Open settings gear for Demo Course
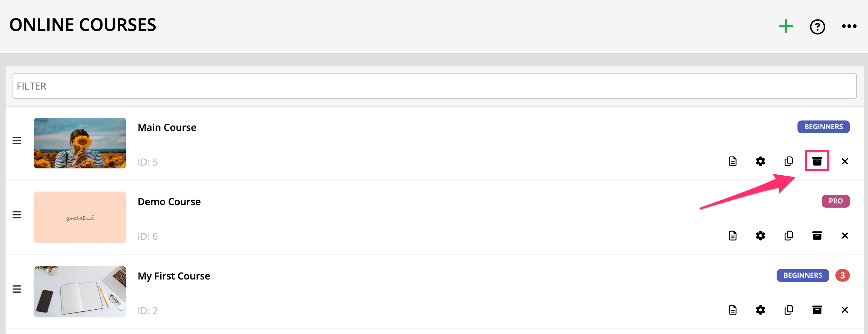This screenshot has height=334, width=868. (760, 236)
